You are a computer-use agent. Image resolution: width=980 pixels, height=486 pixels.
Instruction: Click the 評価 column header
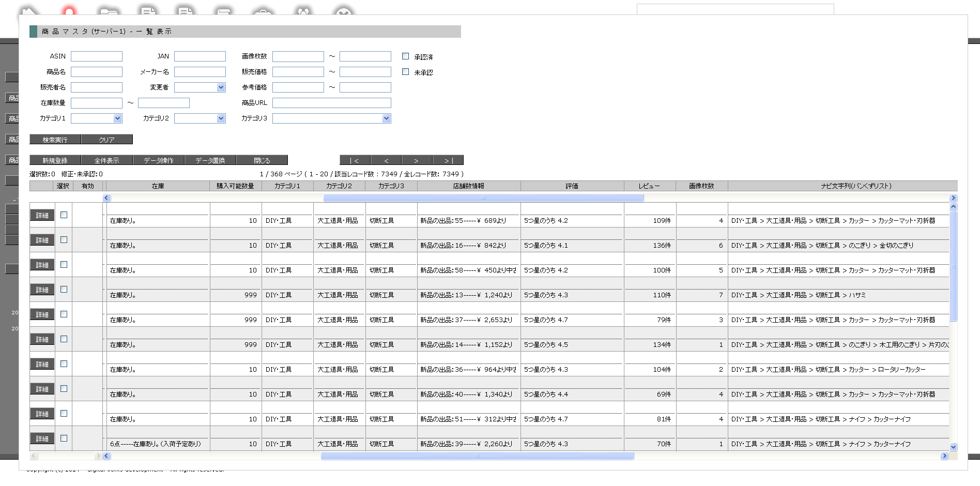pos(572,186)
